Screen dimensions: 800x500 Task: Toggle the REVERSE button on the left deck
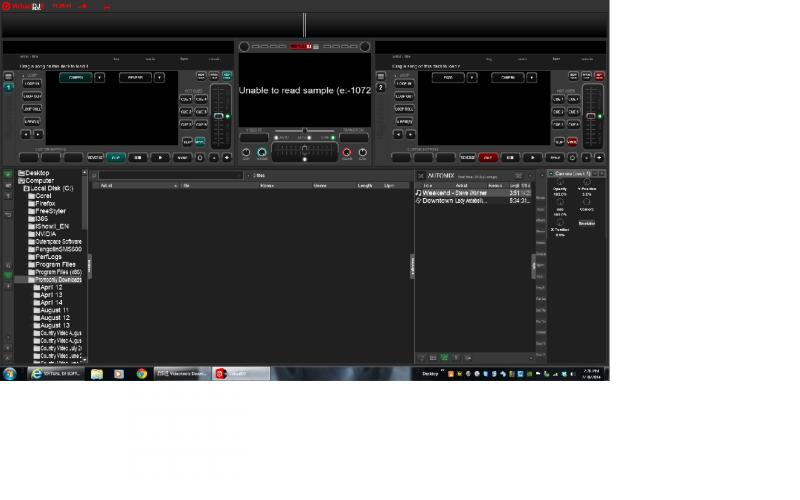click(95, 157)
